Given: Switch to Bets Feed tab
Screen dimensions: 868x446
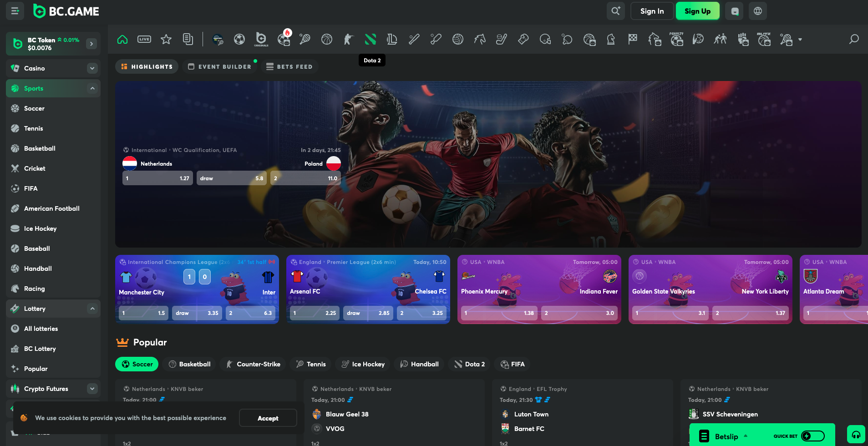Looking at the screenshot, I should click(x=289, y=66).
